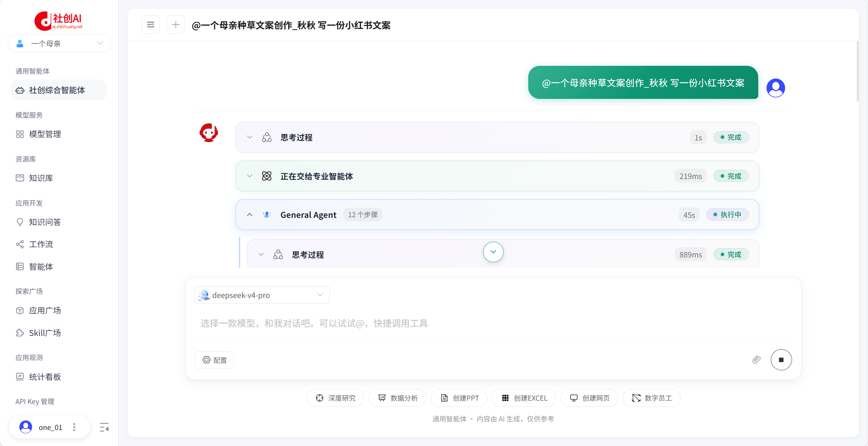This screenshot has width=868, height=446.
Task: Open the one_01 account options dots
Action: [74, 427]
